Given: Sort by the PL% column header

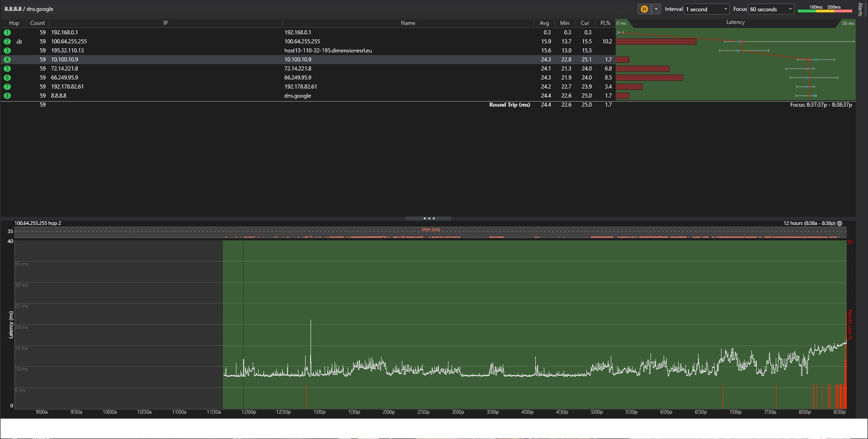Looking at the screenshot, I should 605,23.
